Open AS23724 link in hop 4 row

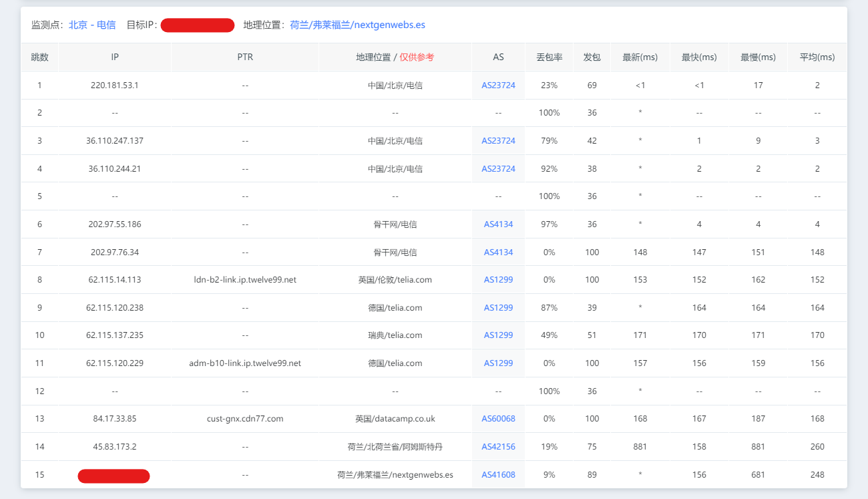pyautogui.click(x=498, y=169)
